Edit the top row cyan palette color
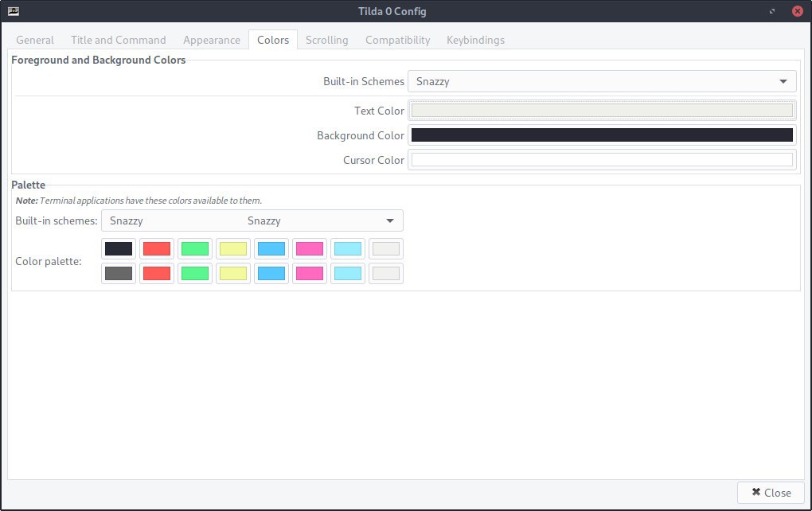The height and width of the screenshot is (511, 812). [x=347, y=248]
